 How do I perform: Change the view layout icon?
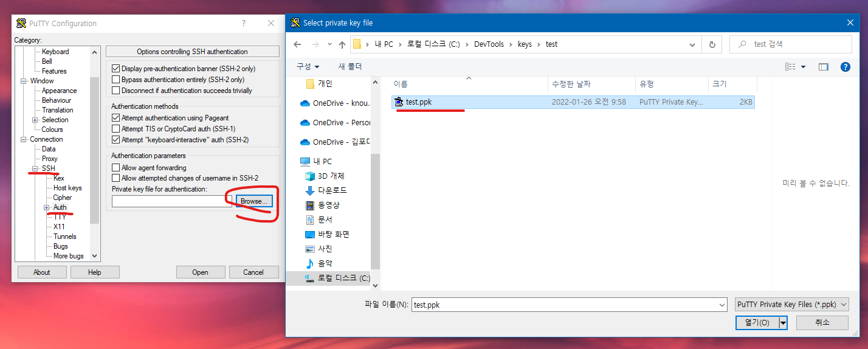point(790,67)
